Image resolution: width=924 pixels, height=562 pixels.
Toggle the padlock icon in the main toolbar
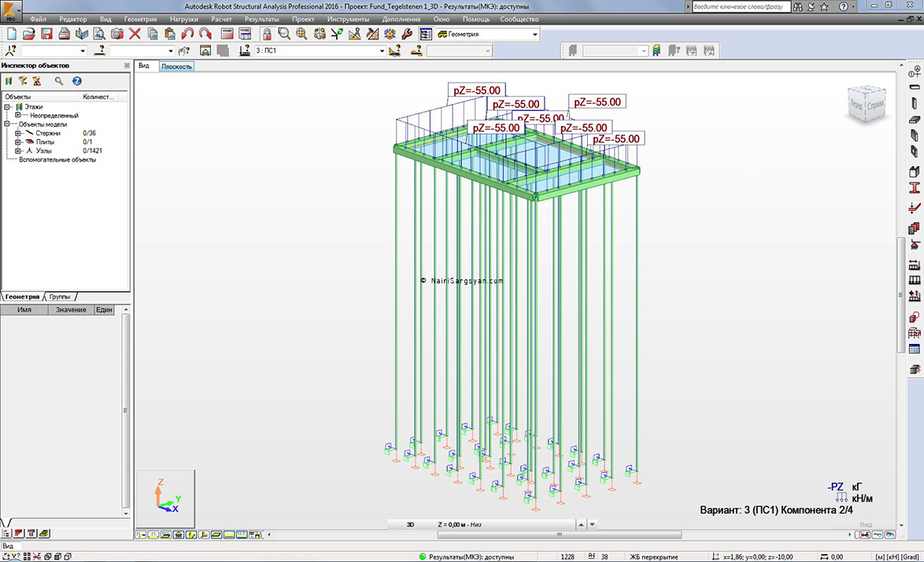267,34
